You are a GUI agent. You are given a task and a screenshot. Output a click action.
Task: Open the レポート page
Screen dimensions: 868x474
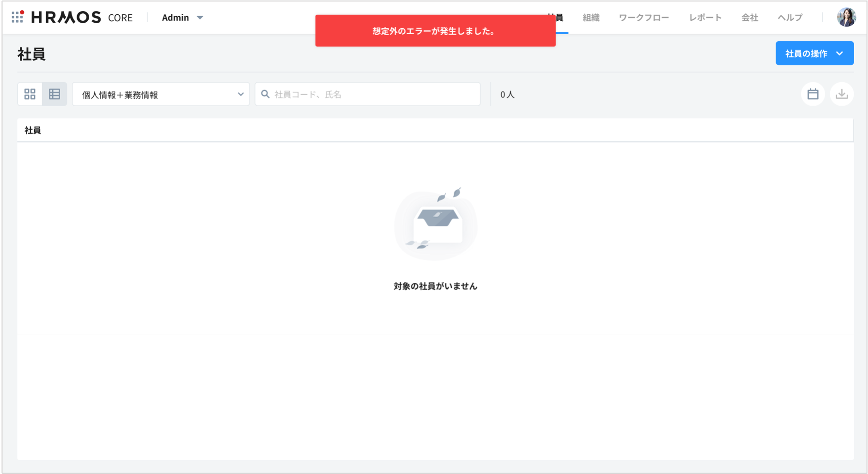tap(704, 17)
